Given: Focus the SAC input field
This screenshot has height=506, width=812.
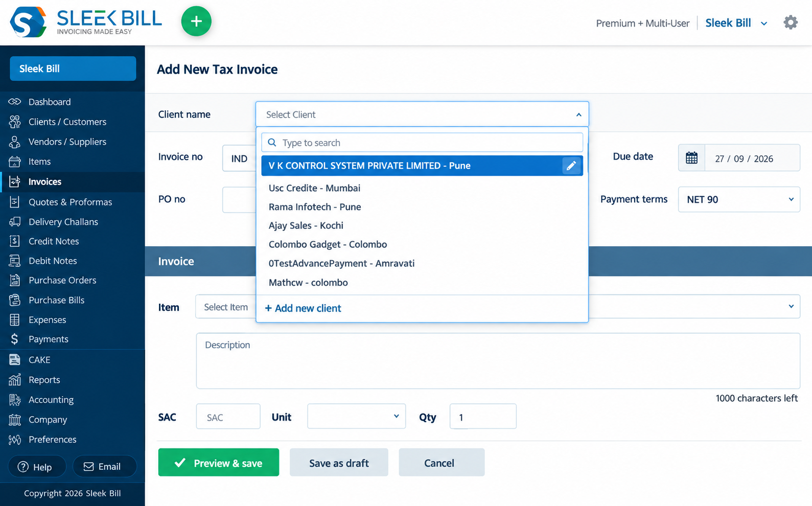Looking at the screenshot, I should click(x=228, y=417).
